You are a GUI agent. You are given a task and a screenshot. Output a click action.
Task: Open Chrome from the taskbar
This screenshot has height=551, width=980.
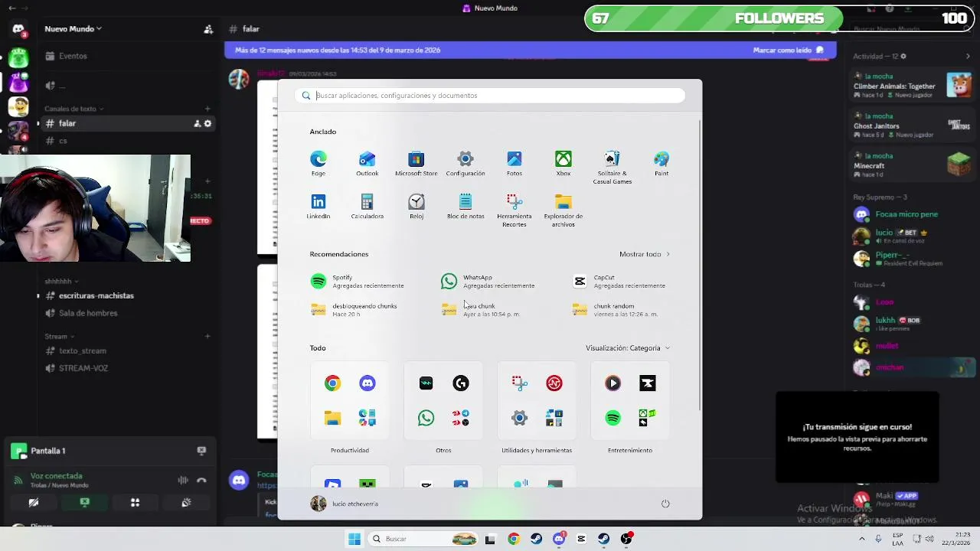point(513,539)
